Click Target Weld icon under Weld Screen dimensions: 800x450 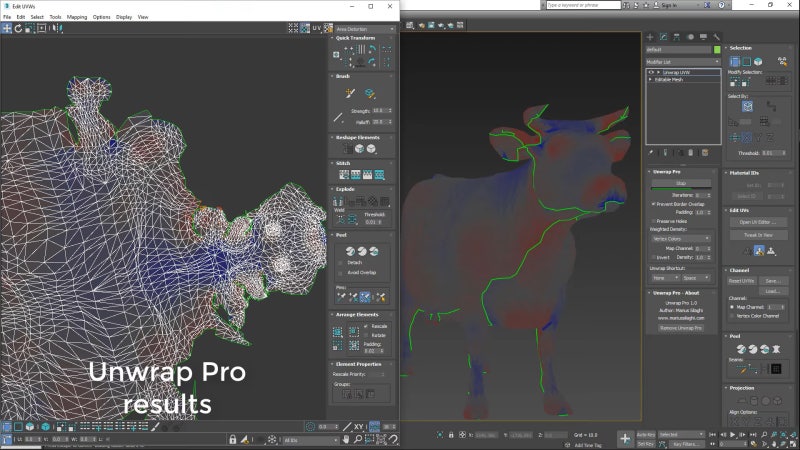click(341, 219)
